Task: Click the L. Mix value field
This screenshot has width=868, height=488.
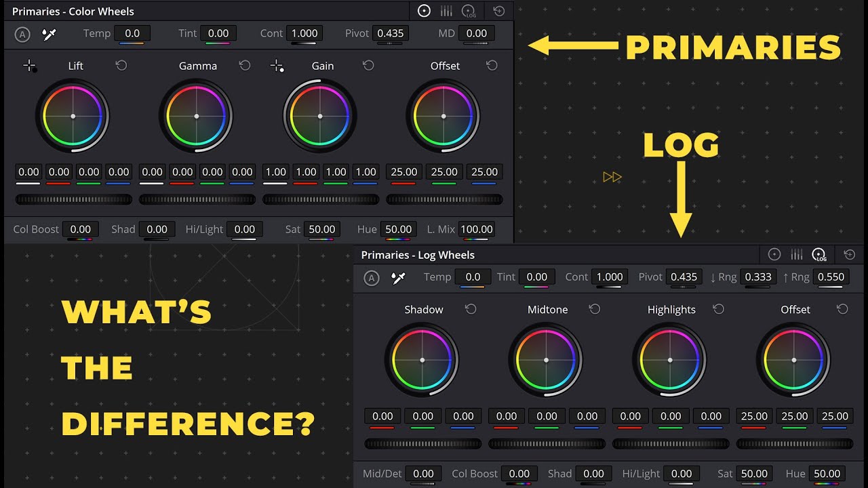Action: pyautogui.click(x=477, y=229)
